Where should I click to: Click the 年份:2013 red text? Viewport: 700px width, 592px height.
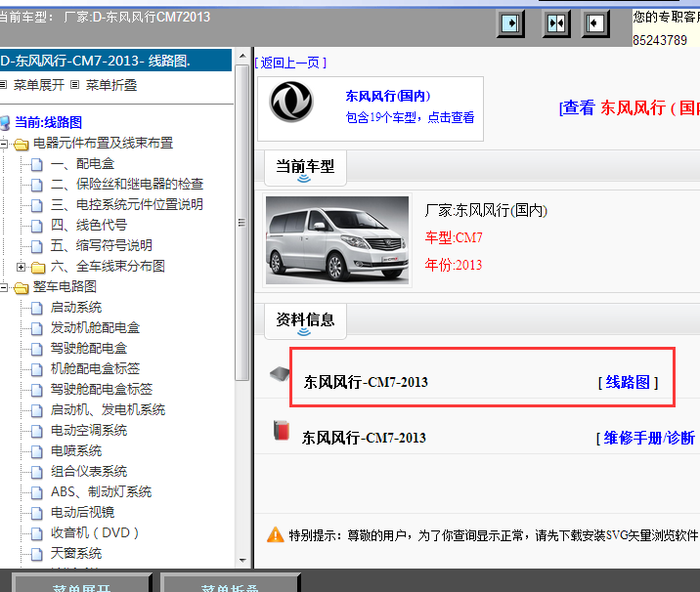tap(454, 265)
